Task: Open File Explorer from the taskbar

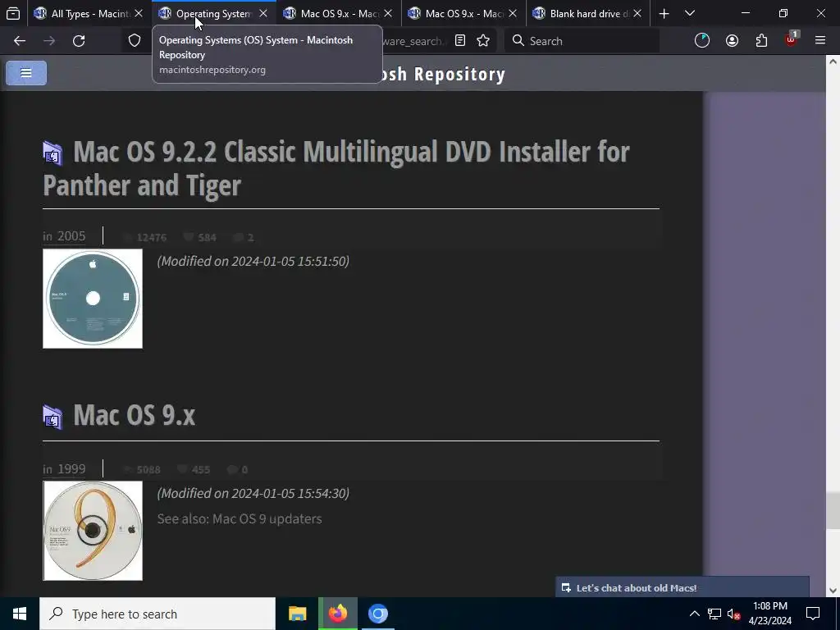Action: click(x=297, y=614)
